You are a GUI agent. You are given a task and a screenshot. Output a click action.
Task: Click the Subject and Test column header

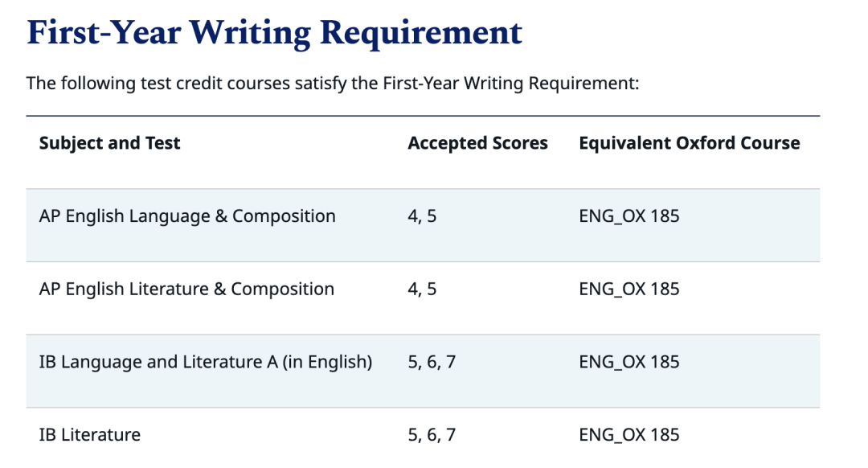click(x=109, y=143)
